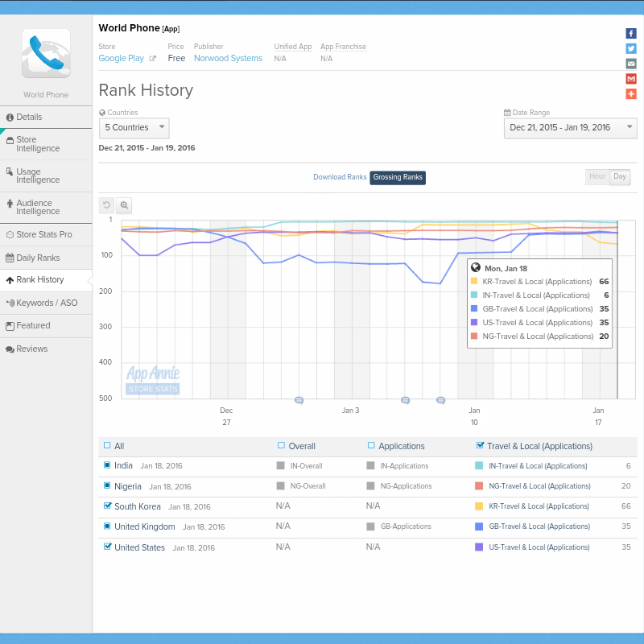Screen dimensions: 644x644
Task: Click the globe icon beside Countries label
Action: coord(102,113)
